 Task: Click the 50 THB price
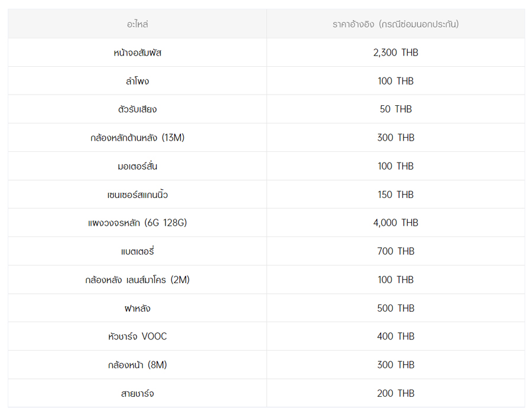pos(395,109)
